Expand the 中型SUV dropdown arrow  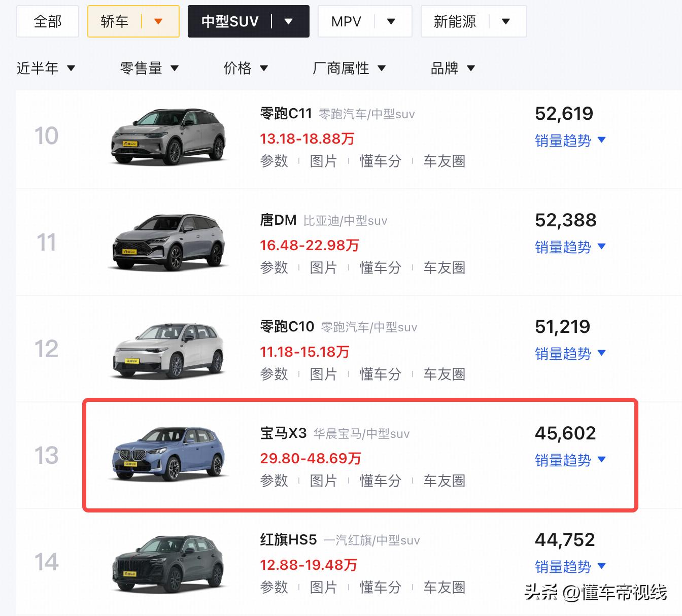tap(288, 21)
